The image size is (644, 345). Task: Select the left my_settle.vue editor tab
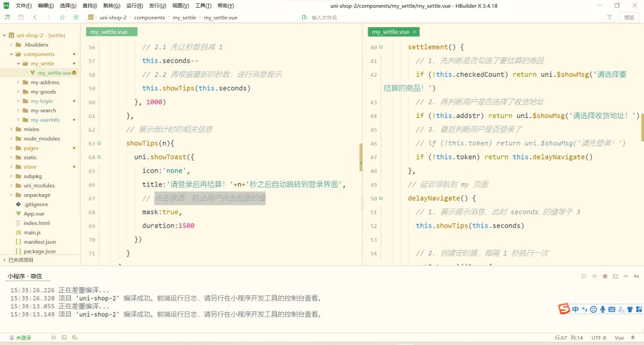[111, 32]
